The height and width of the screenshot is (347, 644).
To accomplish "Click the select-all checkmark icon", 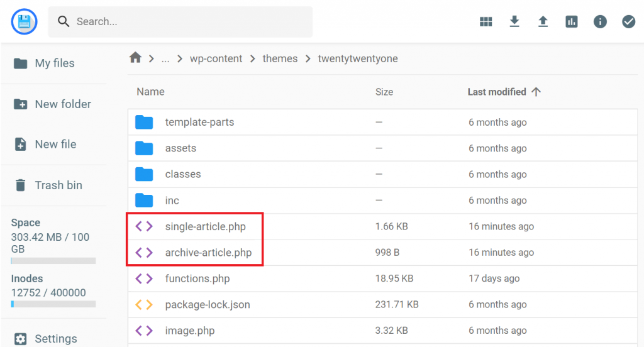I will (x=628, y=22).
